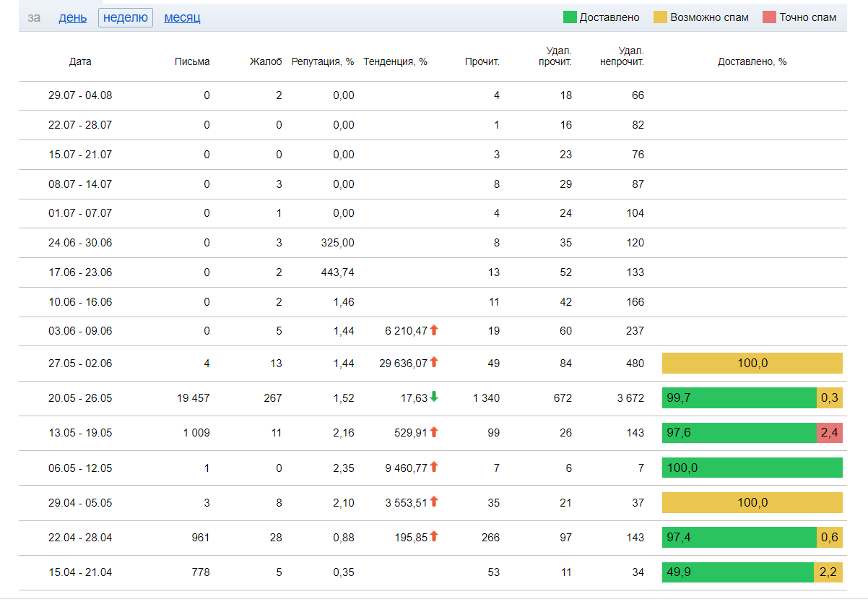Screen dimensions: 868x602
Task: Click the deleted unread value 480
Action: point(635,364)
